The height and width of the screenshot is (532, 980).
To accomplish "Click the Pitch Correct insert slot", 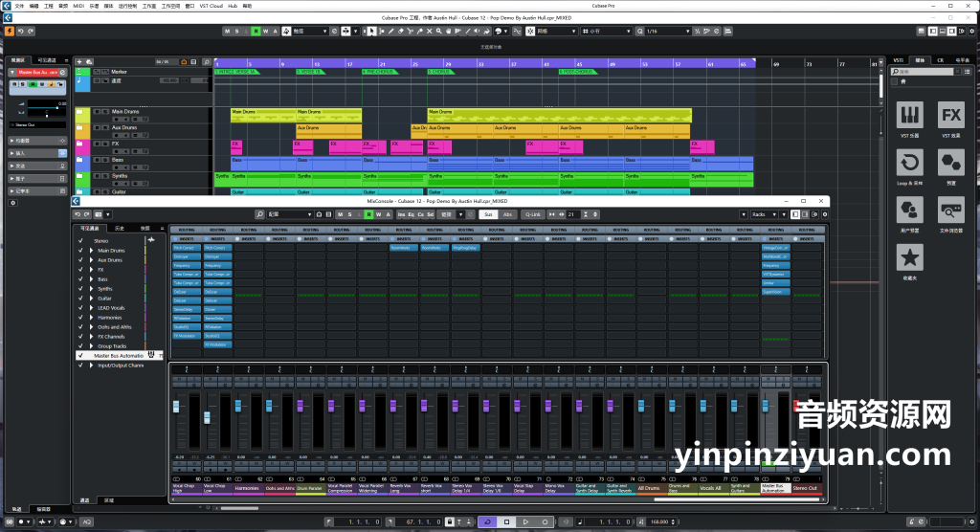I will click(187, 247).
